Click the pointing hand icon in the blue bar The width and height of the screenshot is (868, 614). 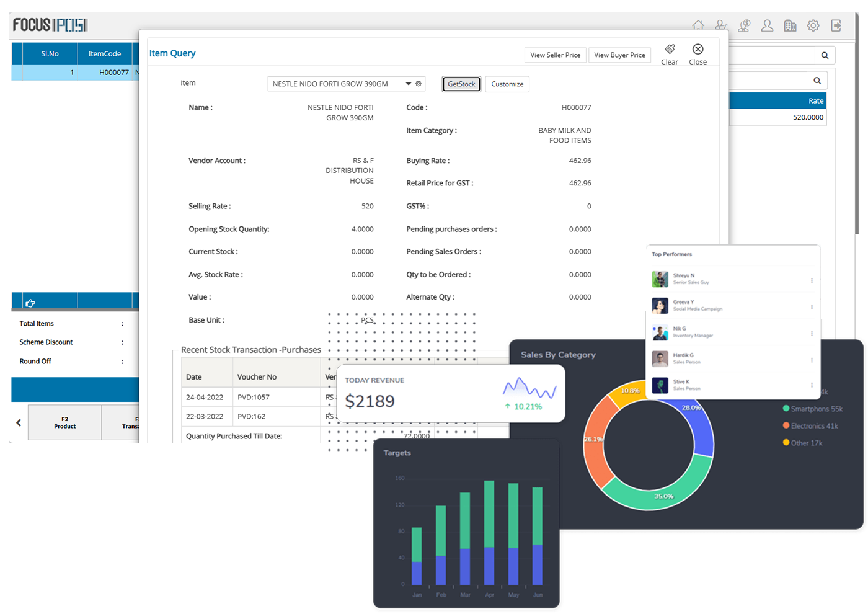click(30, 303)
